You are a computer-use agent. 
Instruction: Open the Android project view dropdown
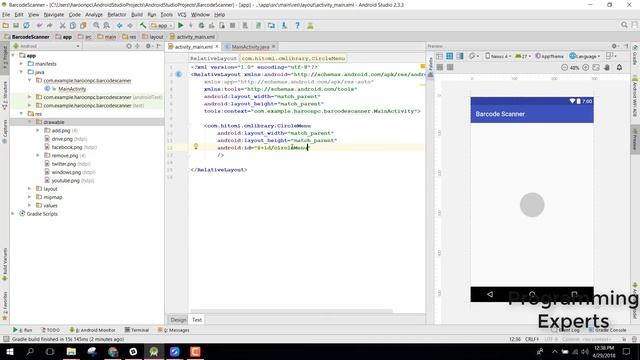click(47, 46)
